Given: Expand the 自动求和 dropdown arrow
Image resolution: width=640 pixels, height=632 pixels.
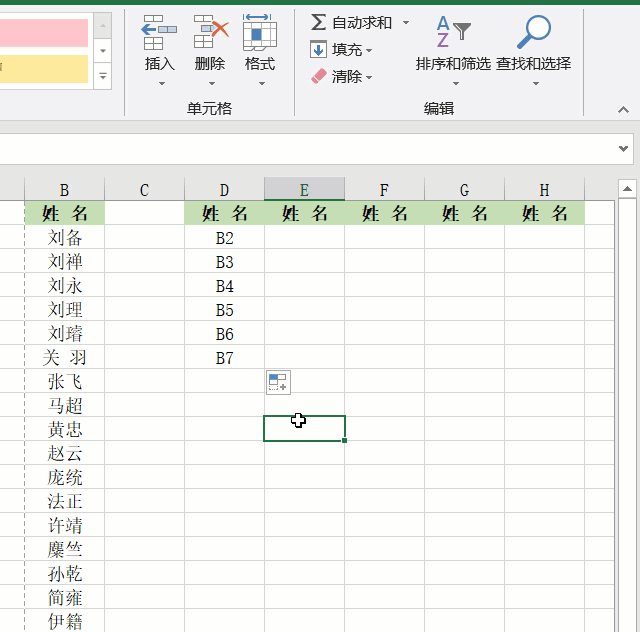Looking at the screenshot, I should tap(406, 22).
